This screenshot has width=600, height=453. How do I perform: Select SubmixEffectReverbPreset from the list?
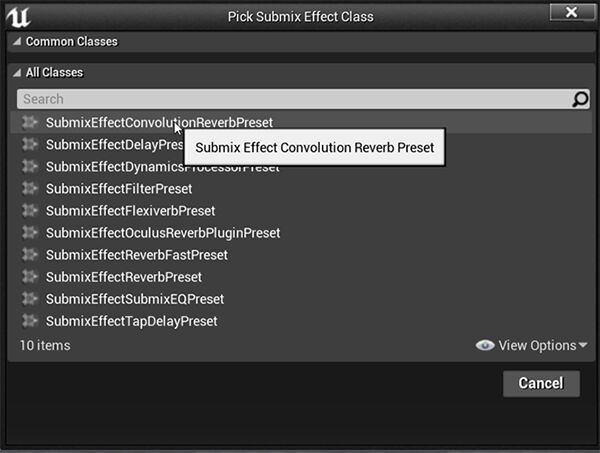[x=124, y=277]
